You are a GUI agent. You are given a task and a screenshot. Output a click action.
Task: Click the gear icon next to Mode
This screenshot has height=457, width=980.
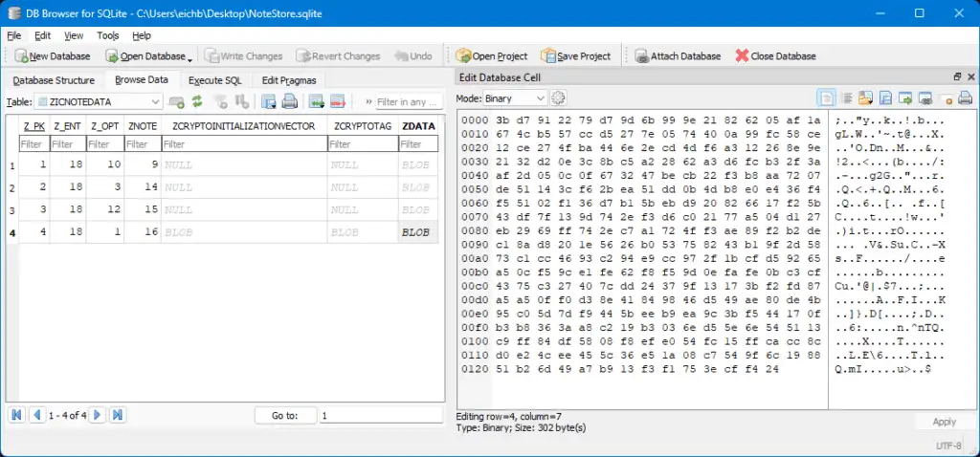(x=558, y=98)
